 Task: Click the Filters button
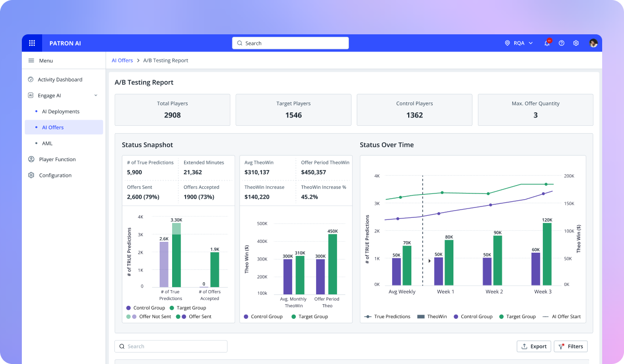[570, 346]
